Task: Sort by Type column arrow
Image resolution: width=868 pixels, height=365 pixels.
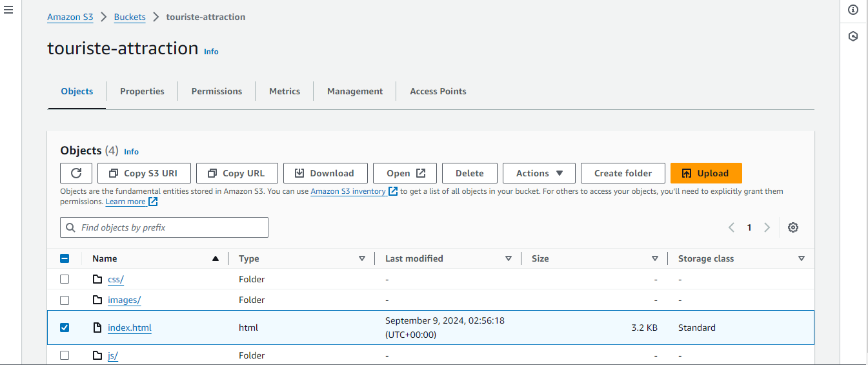Action: [x=362, y=258]
